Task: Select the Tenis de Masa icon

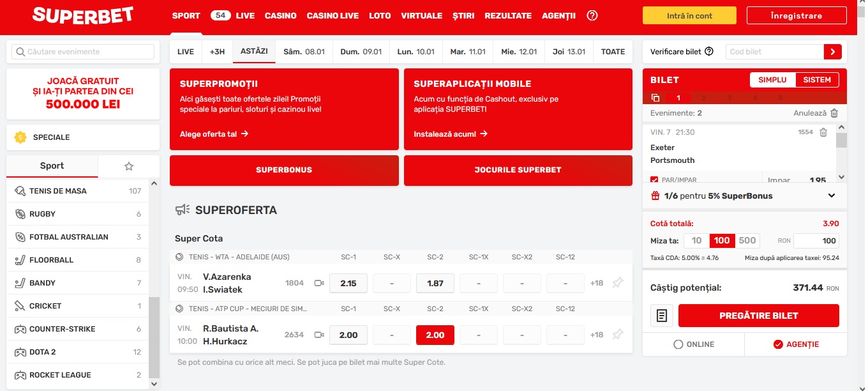Action: pos(19,191)
